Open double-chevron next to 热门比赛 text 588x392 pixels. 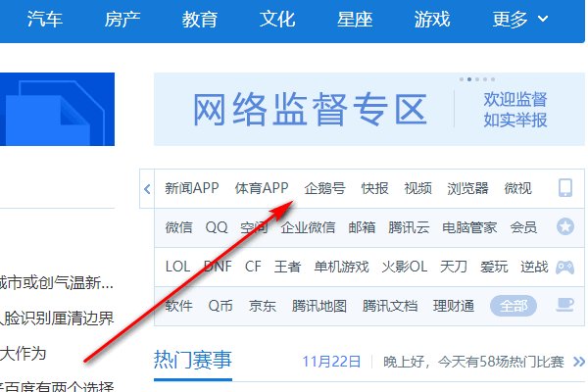(579, 362)
